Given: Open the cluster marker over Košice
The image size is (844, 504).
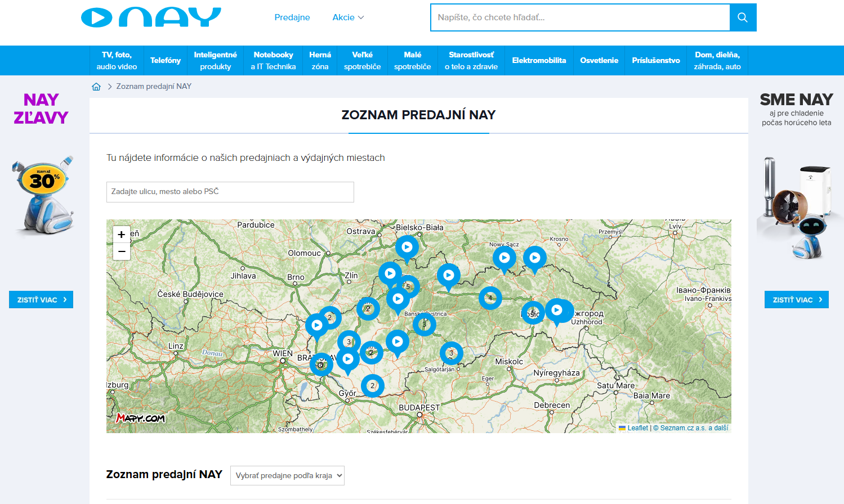Looking at the screenshot, I should pos(533,313).
